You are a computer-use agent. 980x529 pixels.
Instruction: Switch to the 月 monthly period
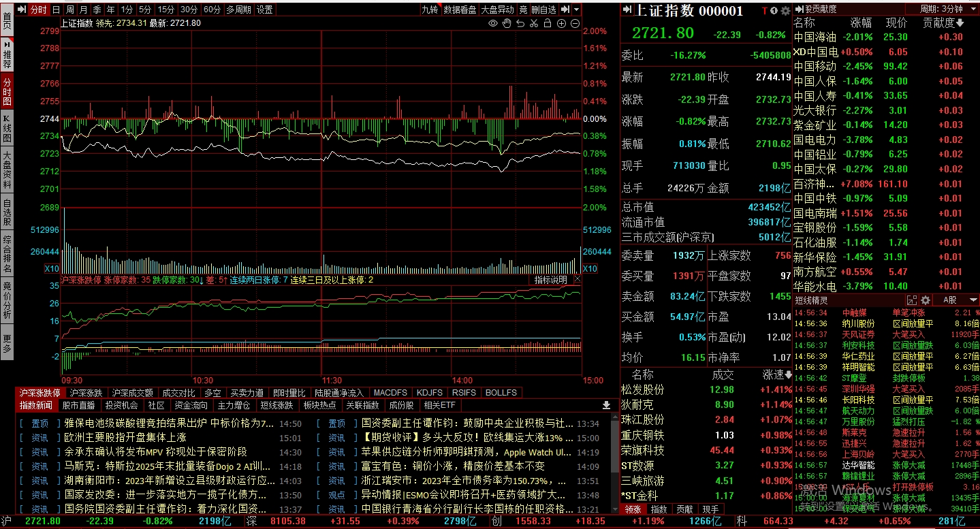(x=83, y=10)
